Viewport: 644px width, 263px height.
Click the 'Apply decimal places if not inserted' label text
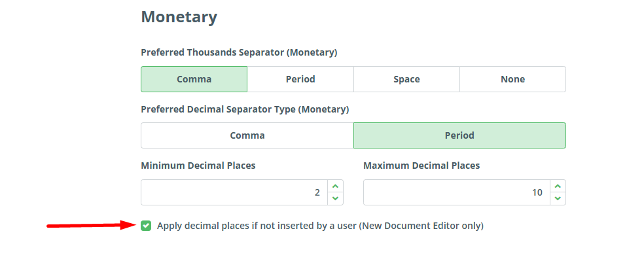coord(320,226)
